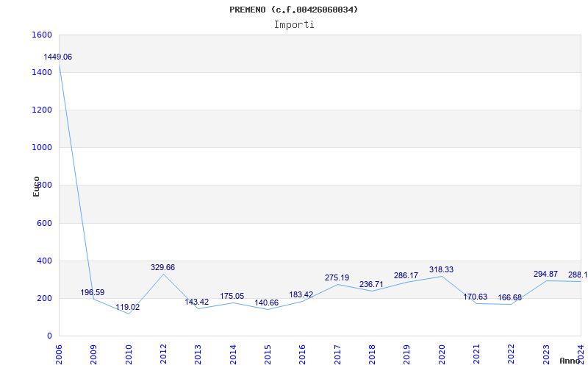Click the y-axis value 1200
The height and width of the screenshot is (368, 588).
pos(42,110)
